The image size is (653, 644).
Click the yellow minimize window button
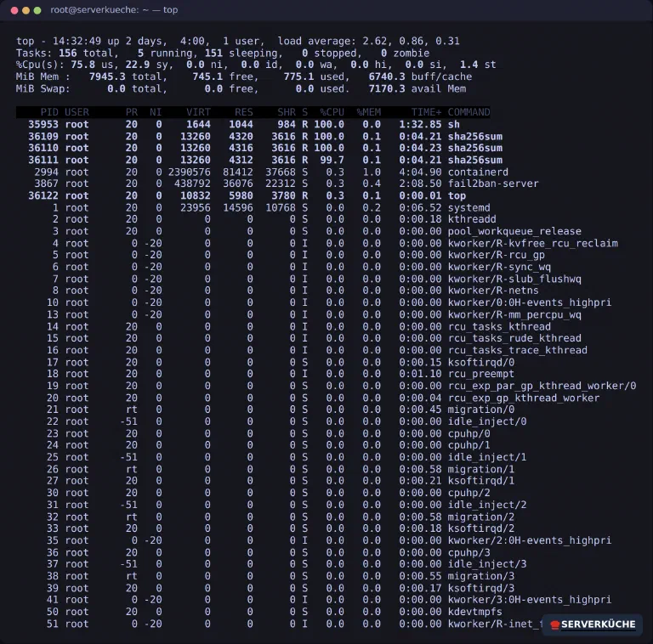(x=26, y=10)
